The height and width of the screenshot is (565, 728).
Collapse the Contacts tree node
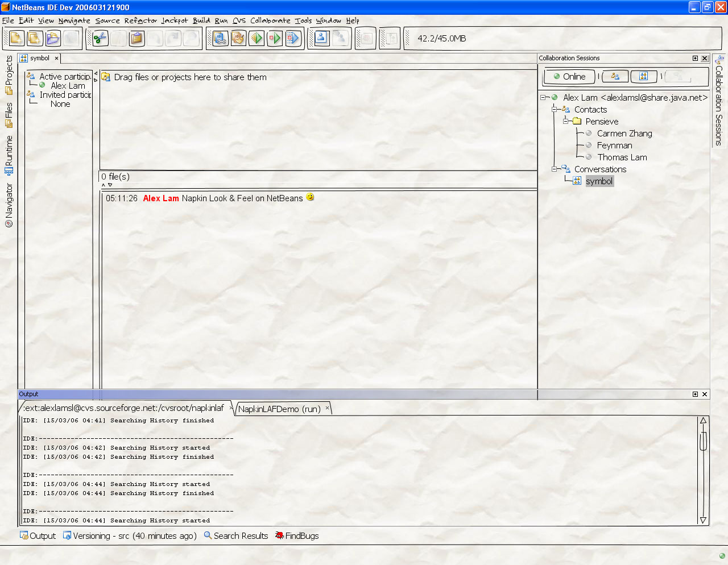pyautogui.click(x=555, y=110)
